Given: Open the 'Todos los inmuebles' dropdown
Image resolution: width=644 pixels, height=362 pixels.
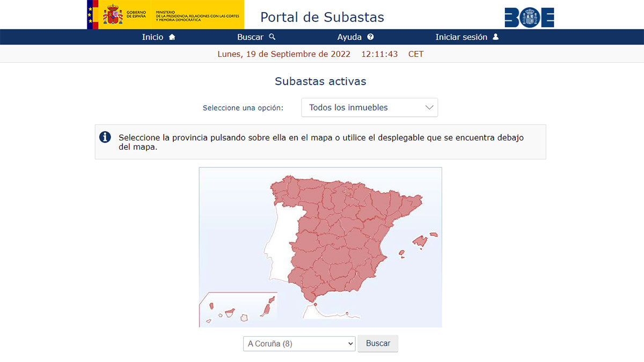Looking at the screenshot, I should click(369, 107).
